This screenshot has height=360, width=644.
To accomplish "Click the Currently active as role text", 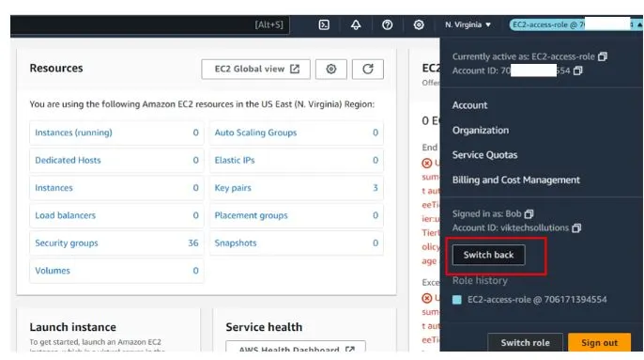I will point(523,56).
